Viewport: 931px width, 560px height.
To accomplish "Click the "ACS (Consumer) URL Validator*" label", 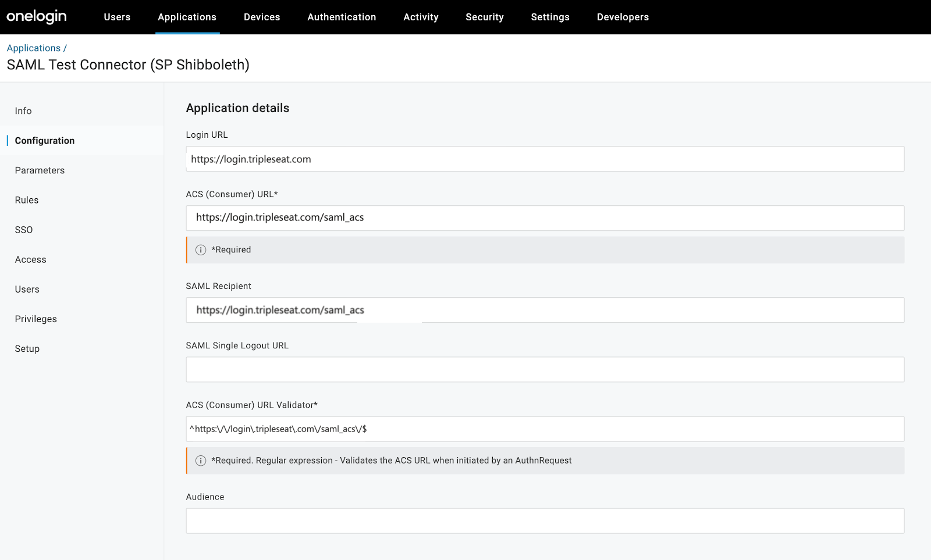I will [x=251, y=405].
